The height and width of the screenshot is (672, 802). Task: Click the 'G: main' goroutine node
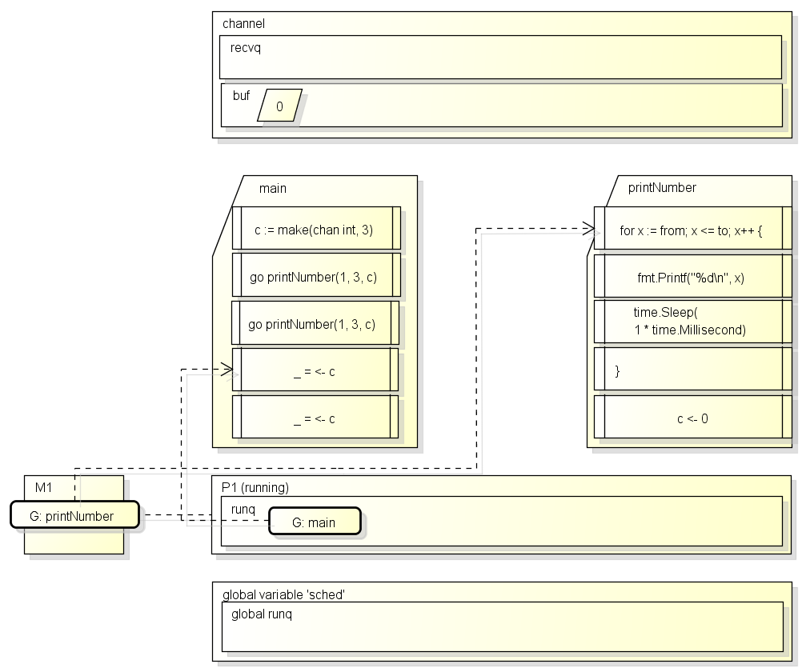[315, 521]
